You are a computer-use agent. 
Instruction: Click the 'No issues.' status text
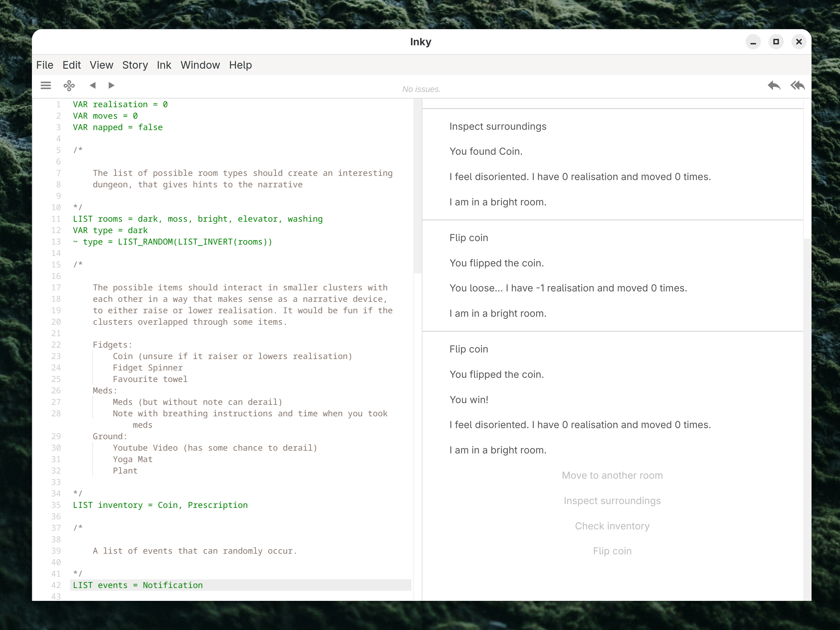pos(421,89)
